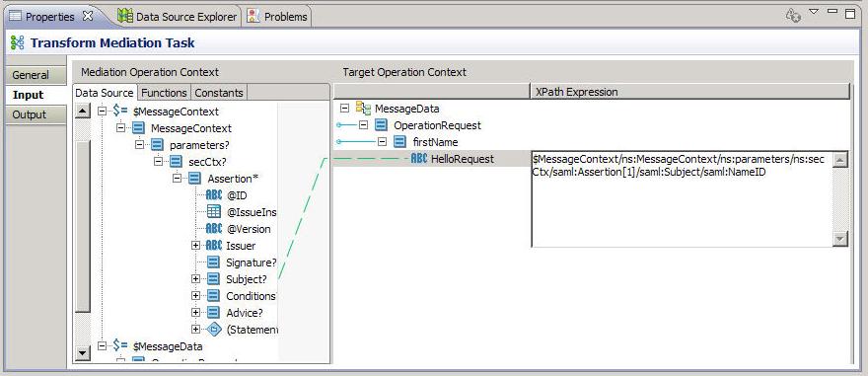
Task: Collapse the parameters? node
Action: (139, 144)
